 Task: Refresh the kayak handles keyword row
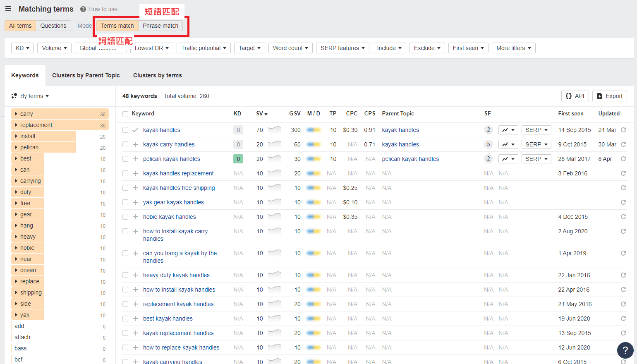click(623, 130)
